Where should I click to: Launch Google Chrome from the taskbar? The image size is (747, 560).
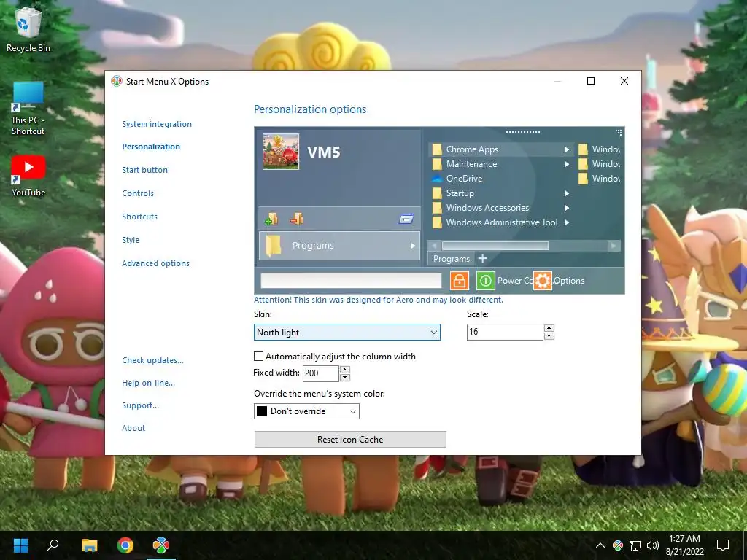click(x=125, y=545)
